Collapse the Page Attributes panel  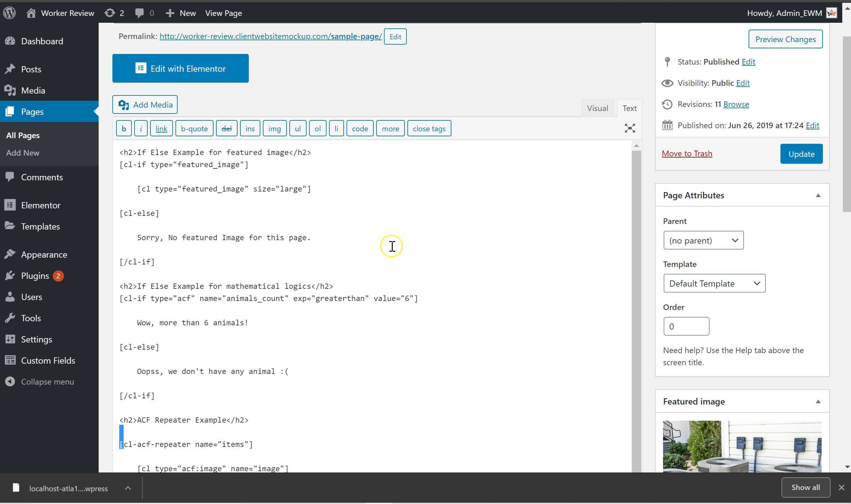coord(818,195)
